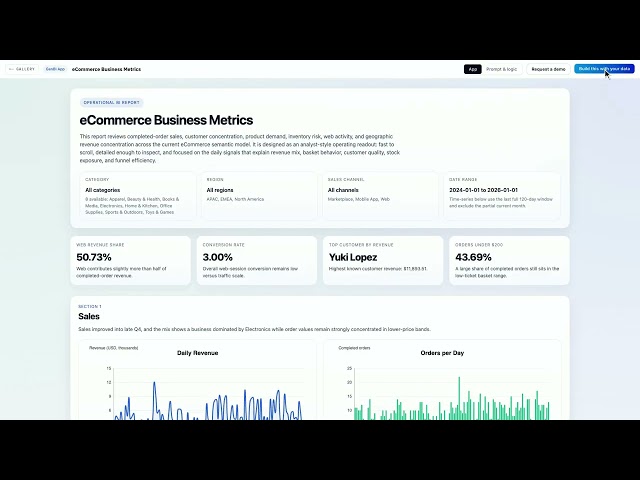Click the GenBI App badge
The width and height of the screenshot is (640, 480).
(55, 69)
